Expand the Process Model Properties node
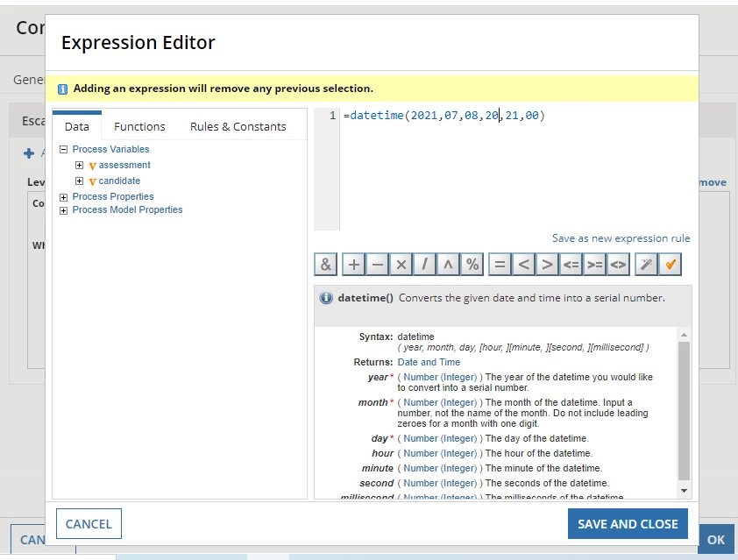Screen dimensions: 738x560 63,210
